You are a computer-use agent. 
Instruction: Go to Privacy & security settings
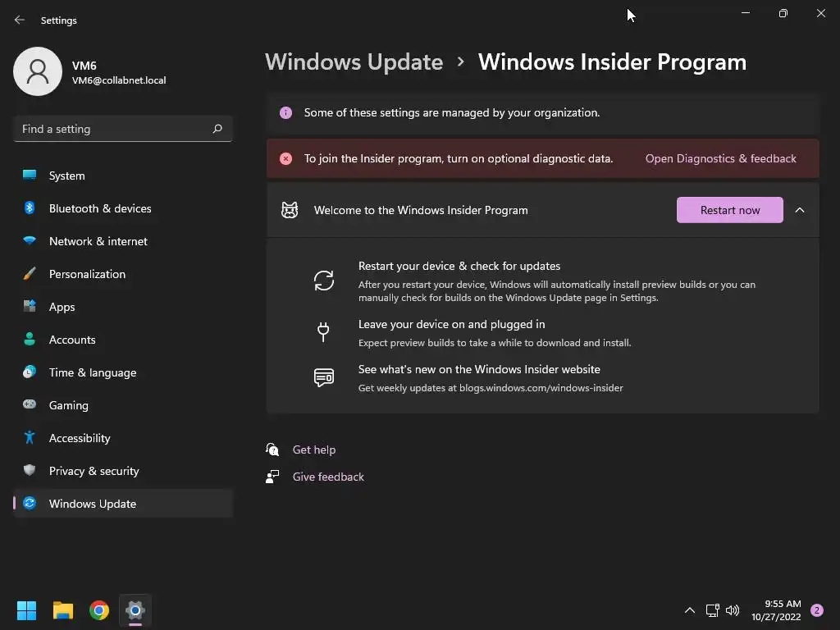(94, 471)
